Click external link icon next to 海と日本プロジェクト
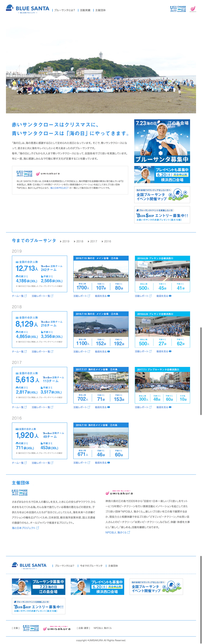 pos(38,528)
